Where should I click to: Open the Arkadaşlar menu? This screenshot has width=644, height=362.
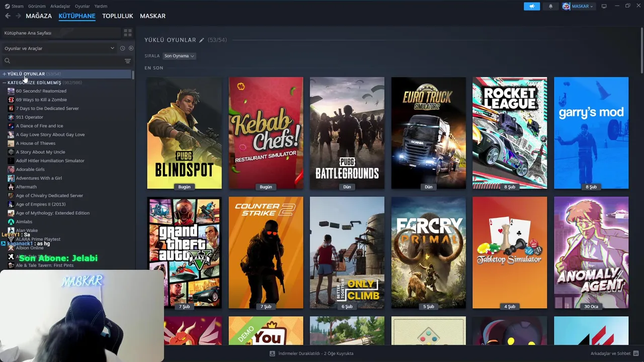60,6
